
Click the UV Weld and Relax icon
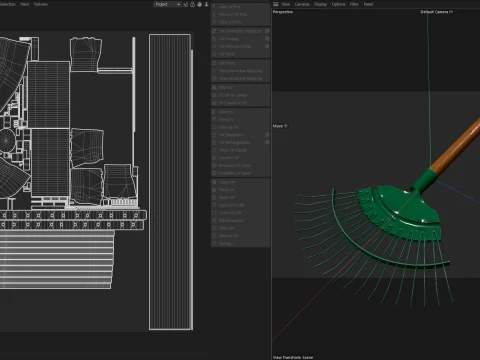pyautogui.click(x=214, y=46)
